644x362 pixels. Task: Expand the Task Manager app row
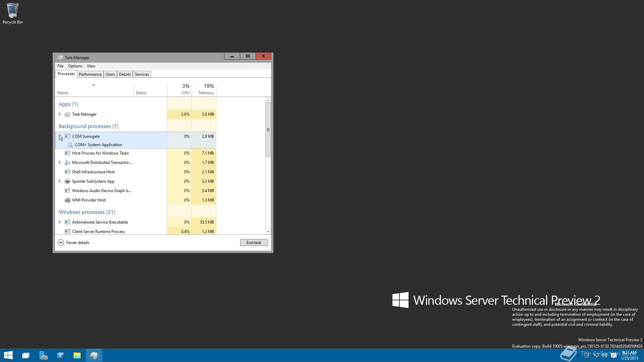(60, 114)
